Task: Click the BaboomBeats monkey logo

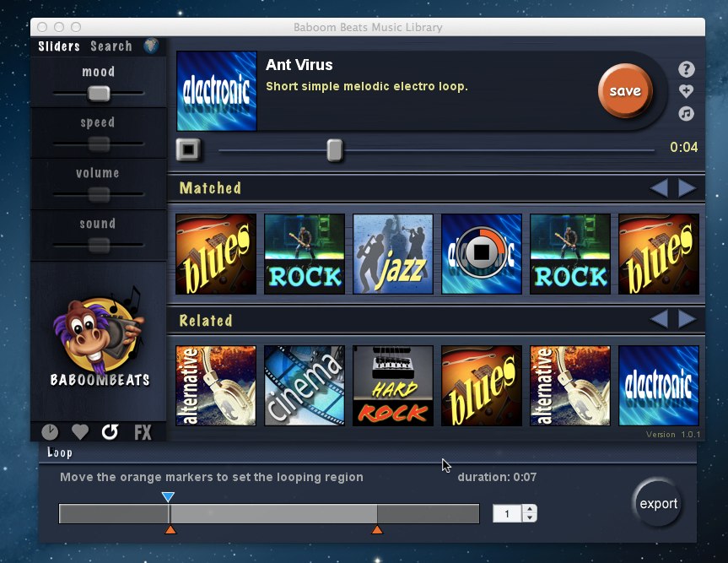Action: pos(99,338)
